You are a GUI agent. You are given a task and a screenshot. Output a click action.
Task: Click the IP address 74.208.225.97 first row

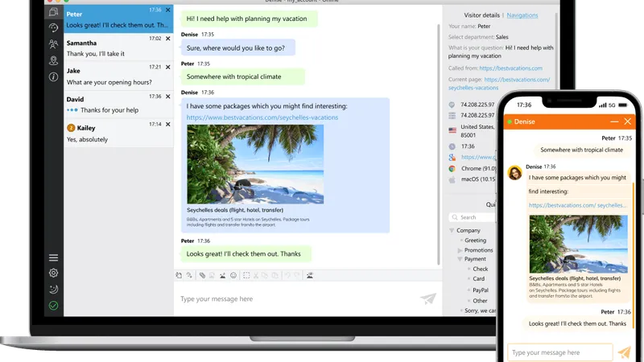477,105
